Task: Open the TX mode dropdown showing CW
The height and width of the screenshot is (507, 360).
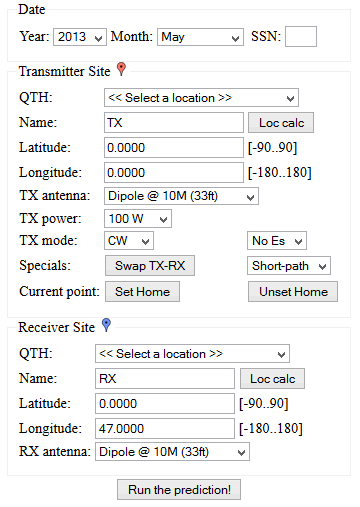Action: [x=129, y=241]
